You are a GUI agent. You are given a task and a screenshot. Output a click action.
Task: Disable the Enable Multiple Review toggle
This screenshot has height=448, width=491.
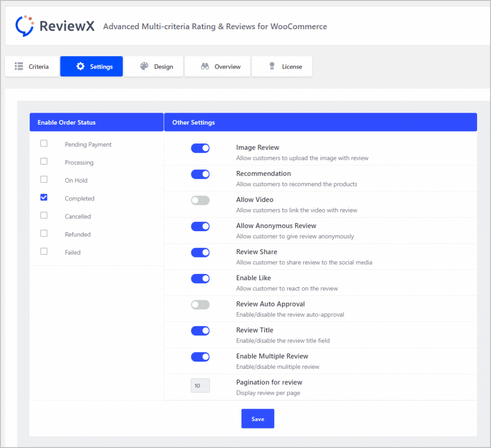[x=200, y=357]
